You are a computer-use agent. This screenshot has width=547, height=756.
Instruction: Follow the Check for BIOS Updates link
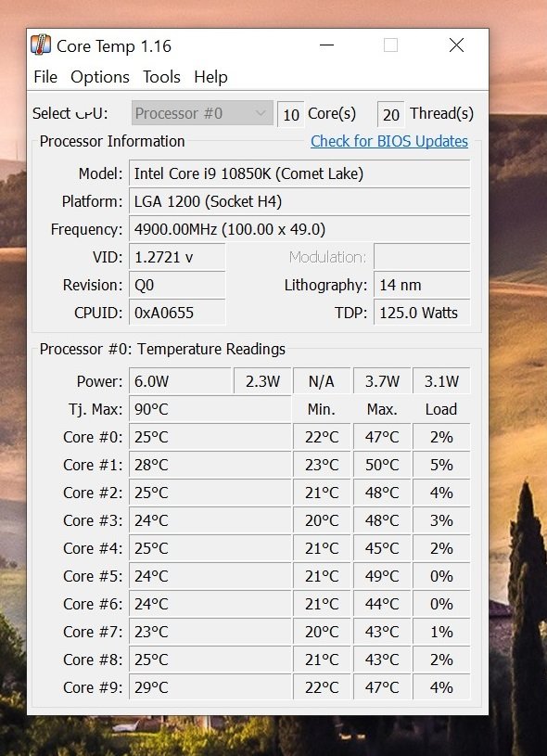coord(388,141)
